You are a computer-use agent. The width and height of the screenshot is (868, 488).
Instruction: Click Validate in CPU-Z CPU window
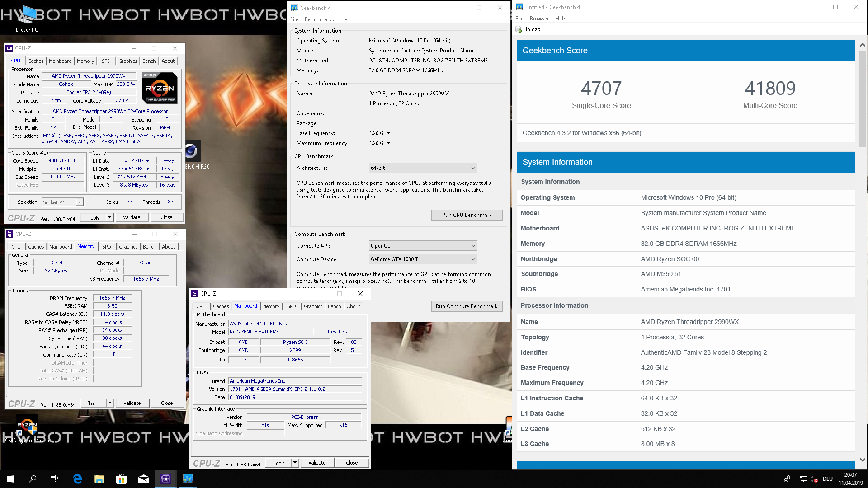point(132,217)
